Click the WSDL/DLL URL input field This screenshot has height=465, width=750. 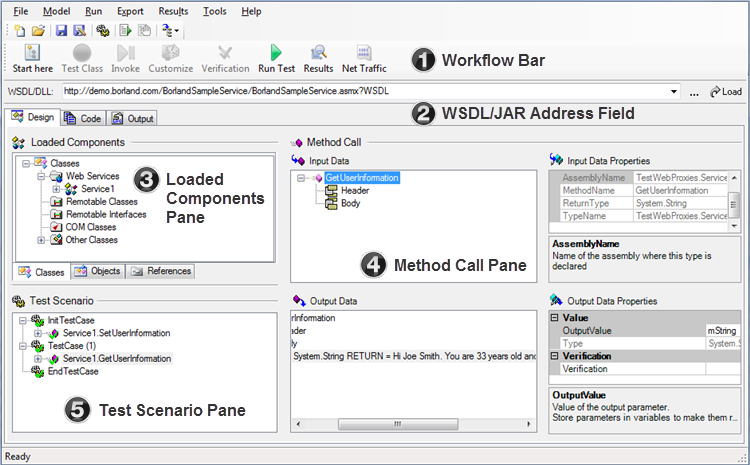coord(360,92)
